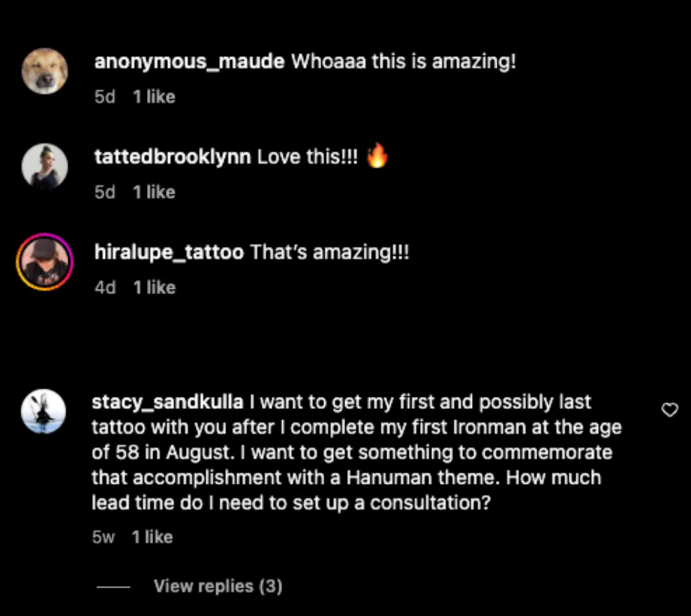The height and width of the screenshot is (616, 691).
Task: Click the fire emoji in tattedbrooklynn's comment
Action: (377, 155)
